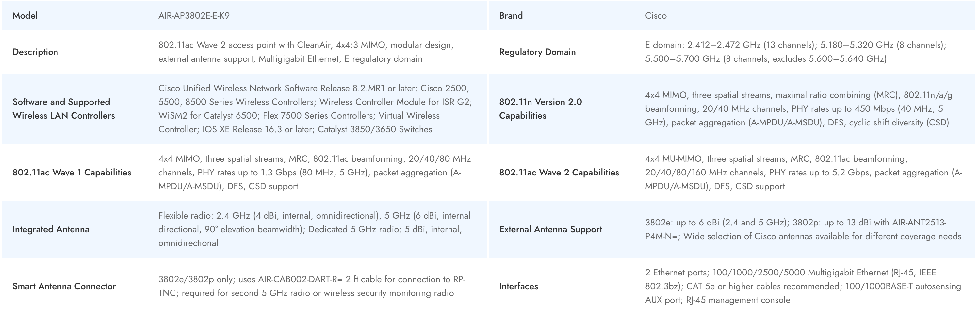The image size is (980, 315).
Task: Click the 802.11ac Wave 1 Capabilities label
Action: pyautogui.click(x=72, y=172)
